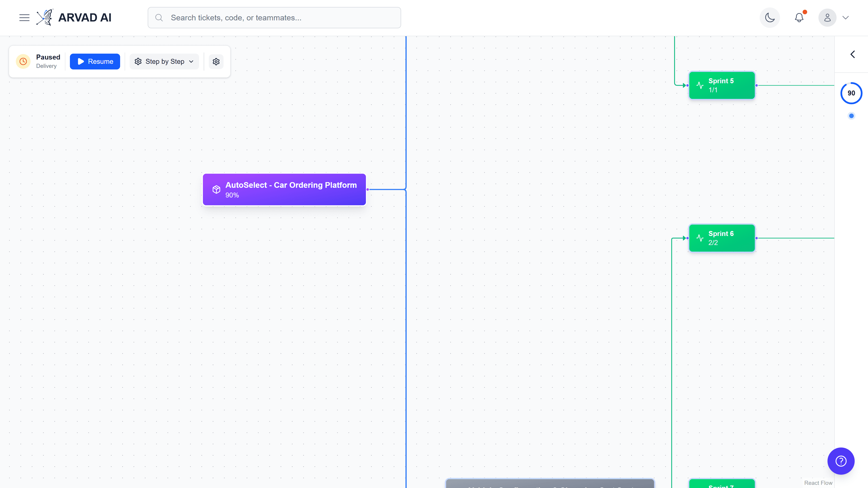Click the React Flow attribution link
The width and height of the screenshot is (868, 488).
click(818, 483)
